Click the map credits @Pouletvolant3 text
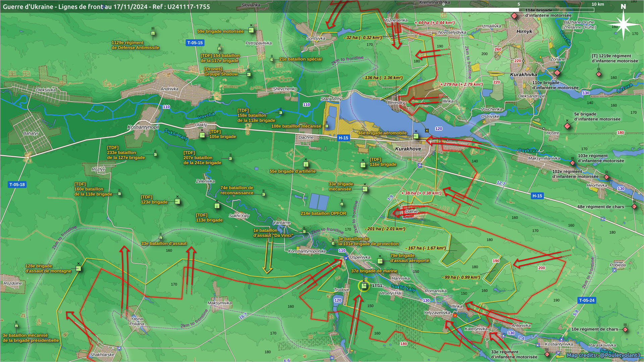The image size is (644, 362). coord(603,355)
